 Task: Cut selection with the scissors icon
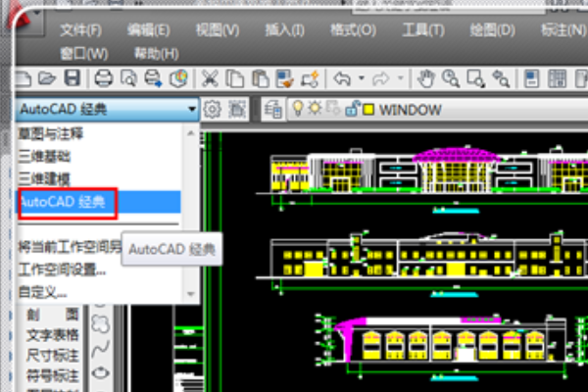210,78
